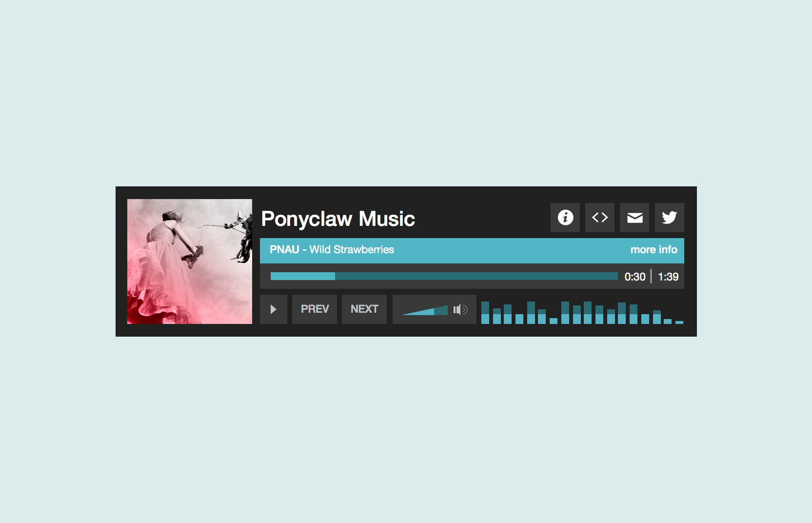Screen dimensions: 812x523
Task: Set level on the volume wedge slider
Action: click(x=425, y=310)
